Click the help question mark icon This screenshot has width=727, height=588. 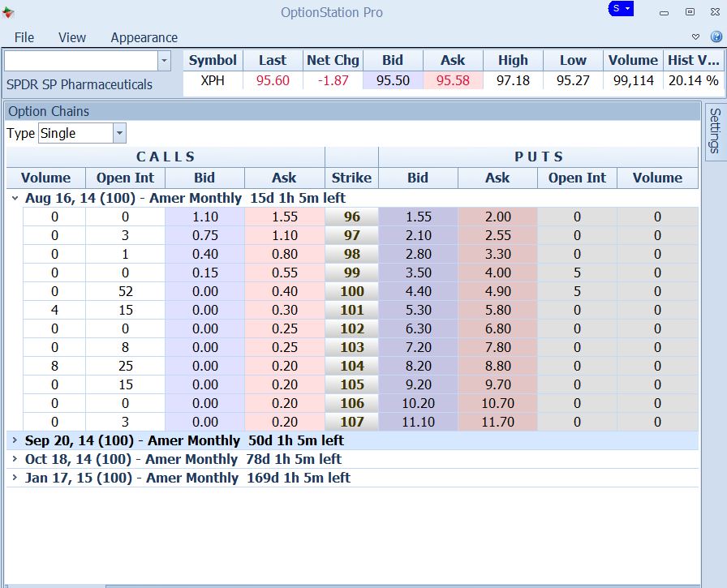716,37
